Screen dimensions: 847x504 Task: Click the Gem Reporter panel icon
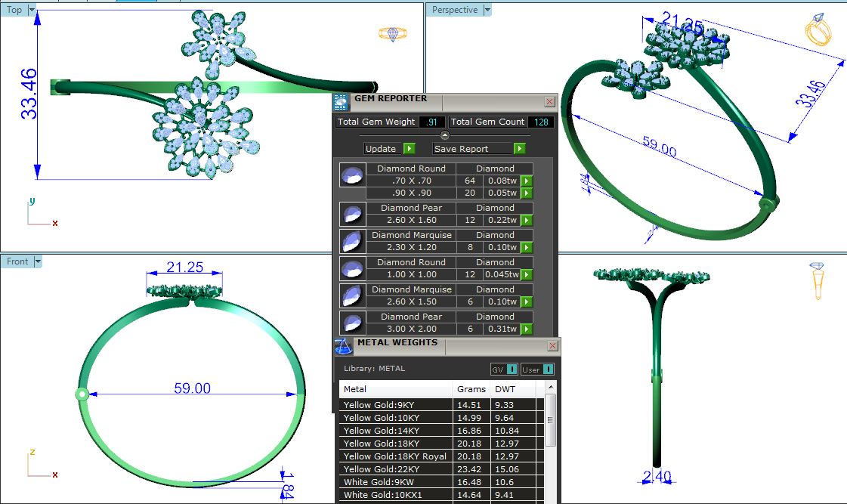click(342, 103)
